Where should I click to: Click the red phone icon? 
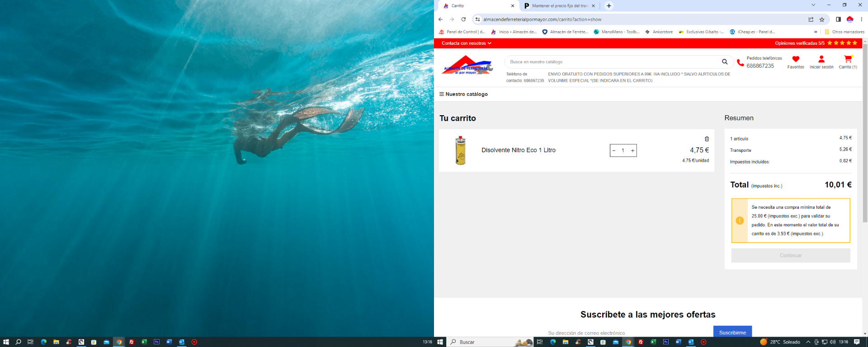point(740,63)
